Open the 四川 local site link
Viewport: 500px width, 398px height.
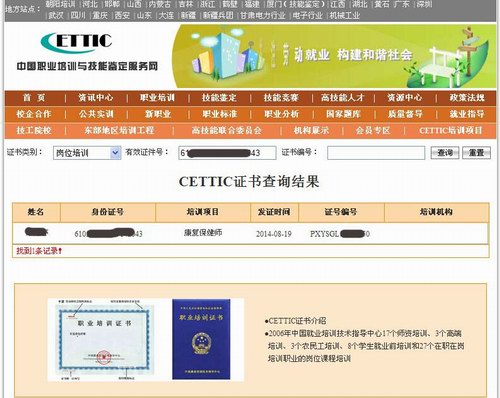(x=78, y=15)
